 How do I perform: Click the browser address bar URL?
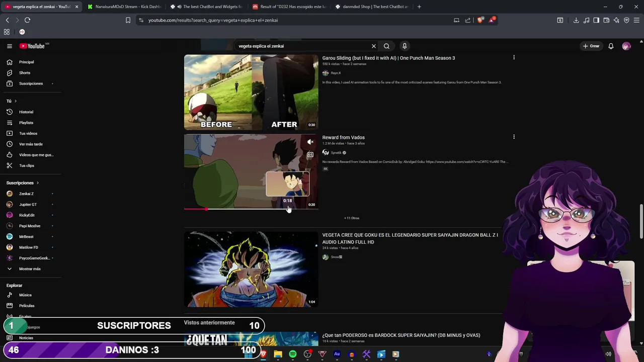click(x=213, y=20)
